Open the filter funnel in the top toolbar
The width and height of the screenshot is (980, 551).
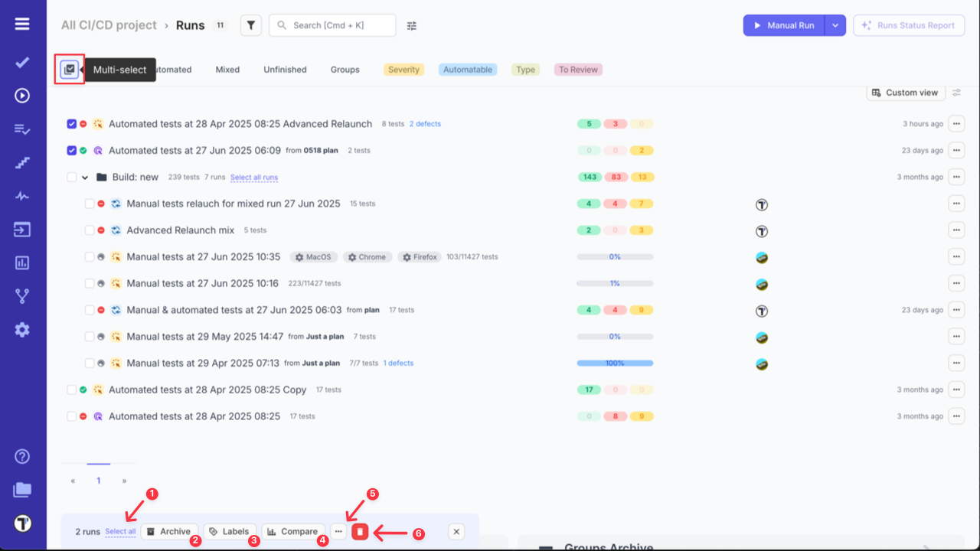250,24
